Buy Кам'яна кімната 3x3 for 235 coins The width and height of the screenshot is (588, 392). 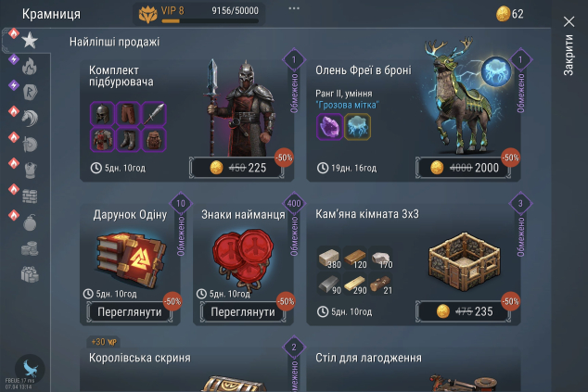(464, 311)
